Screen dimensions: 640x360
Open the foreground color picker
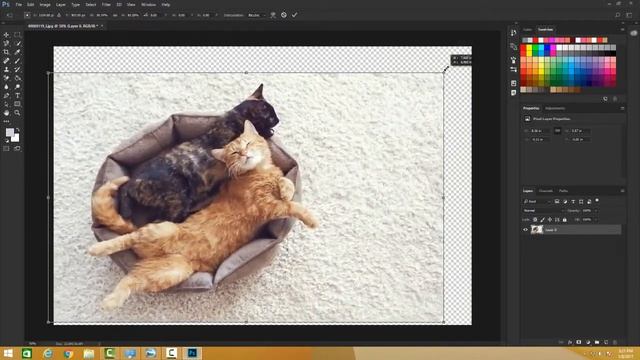coord(9,132)
